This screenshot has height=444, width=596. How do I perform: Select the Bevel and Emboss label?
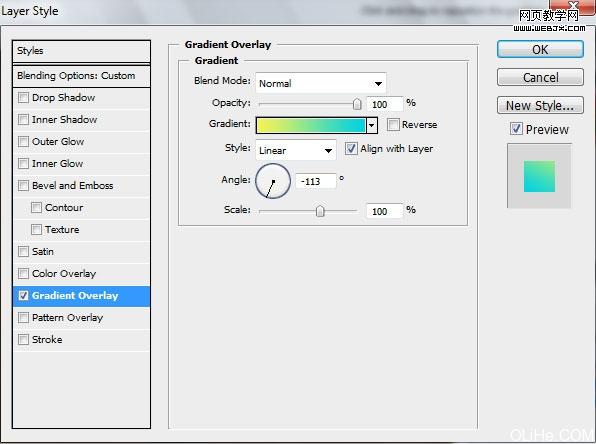pos(73,186)
